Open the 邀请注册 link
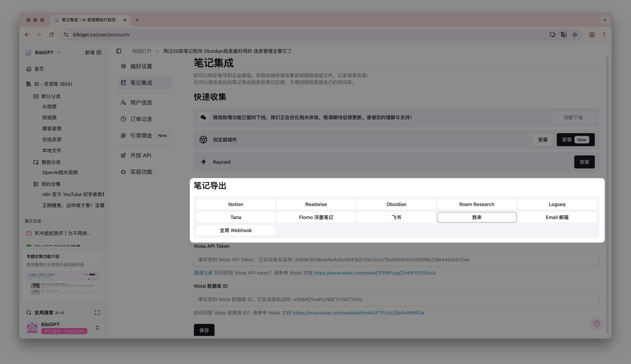 click(x=203, y=273)
